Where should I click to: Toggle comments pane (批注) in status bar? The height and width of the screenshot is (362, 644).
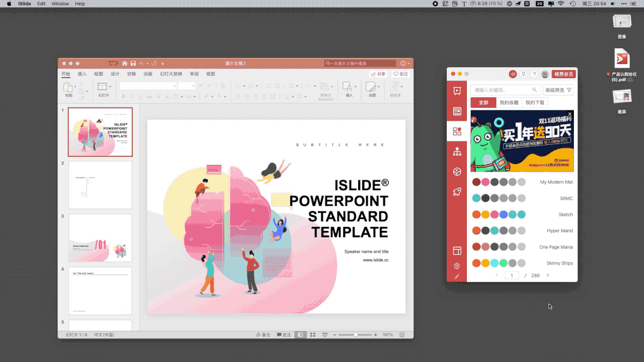point(283,334)
